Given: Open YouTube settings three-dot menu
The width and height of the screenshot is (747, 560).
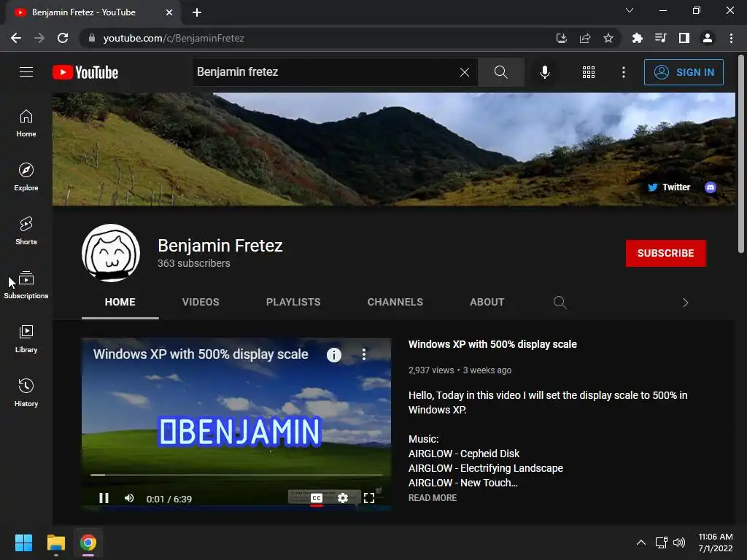Looking at the screenshot, I should coord(623,72).
